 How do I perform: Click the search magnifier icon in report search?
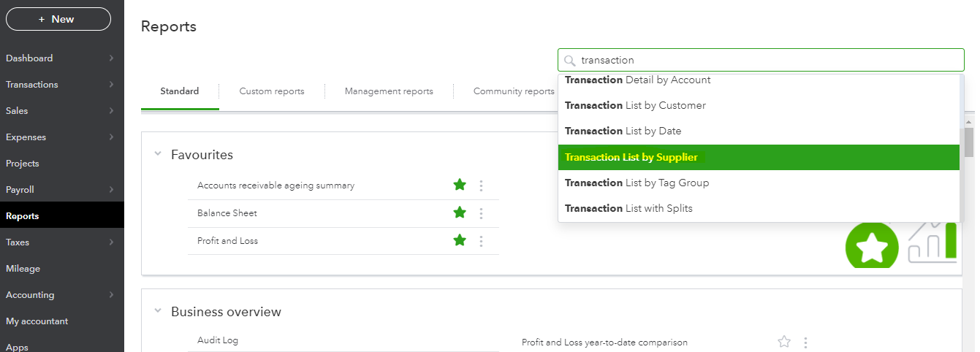(570, 61)
